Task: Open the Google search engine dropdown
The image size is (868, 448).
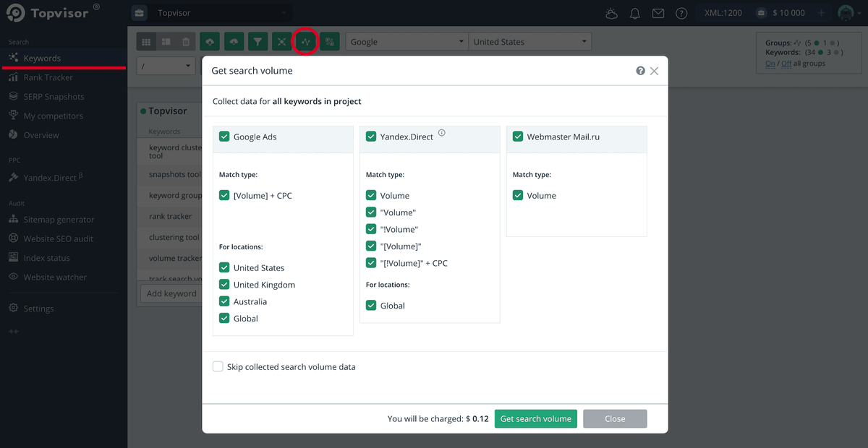Action: pyautogui.click(x=407, y=42)
